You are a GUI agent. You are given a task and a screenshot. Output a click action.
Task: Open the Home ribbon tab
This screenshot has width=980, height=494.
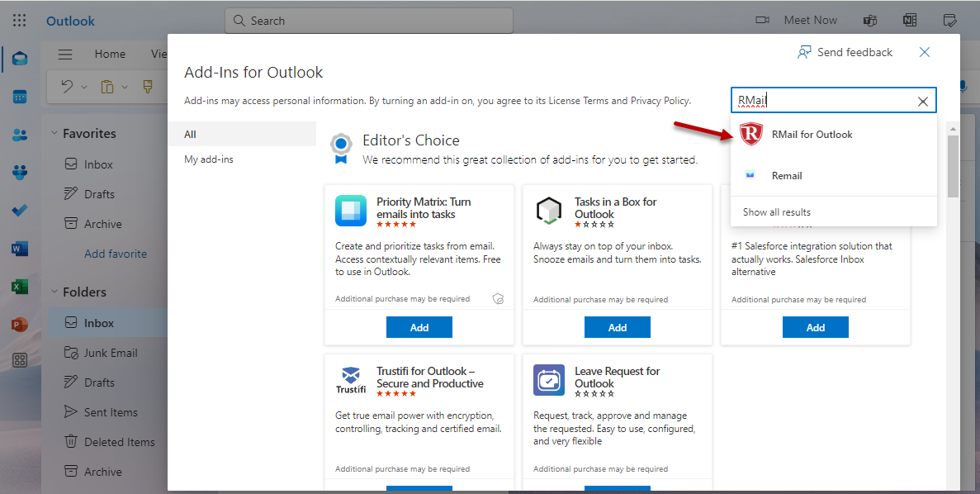[110, 55]
